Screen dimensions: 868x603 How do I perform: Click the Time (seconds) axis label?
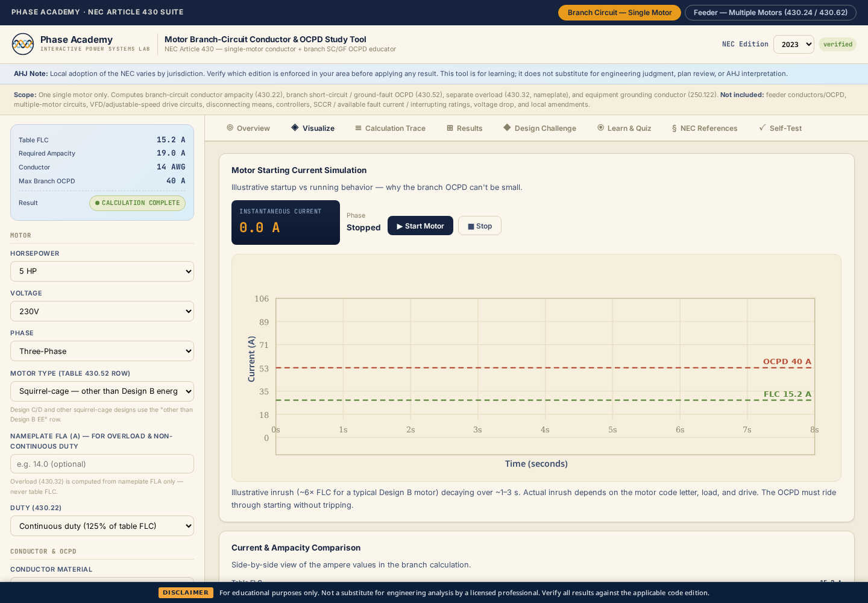(536, 464)
